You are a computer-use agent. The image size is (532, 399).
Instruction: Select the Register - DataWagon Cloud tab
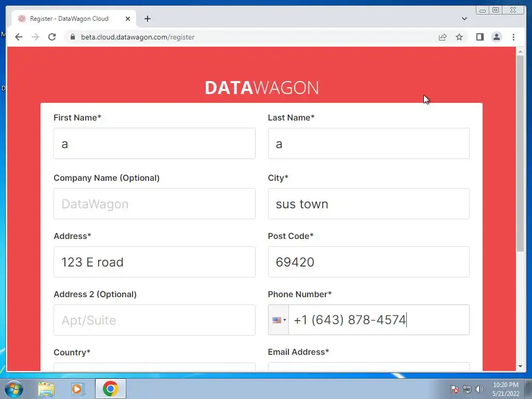coord(74,19)
